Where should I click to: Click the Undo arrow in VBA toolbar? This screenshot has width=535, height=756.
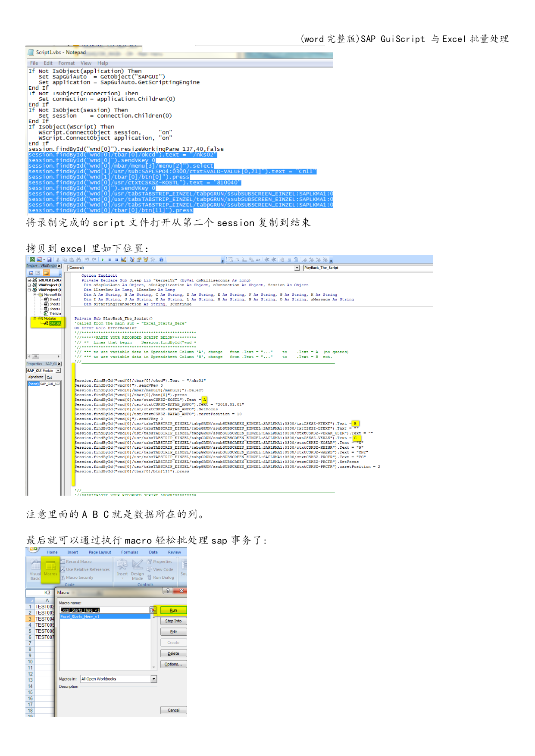[x=87, y=259]
